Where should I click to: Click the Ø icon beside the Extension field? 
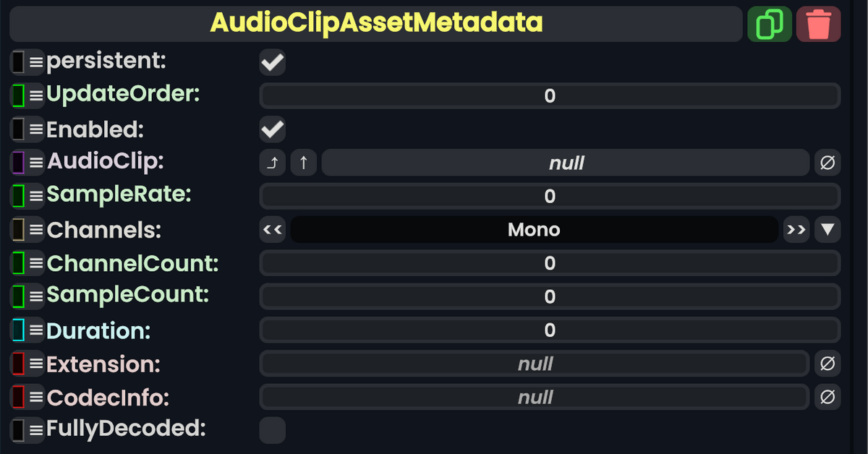[x=827, y=364]
